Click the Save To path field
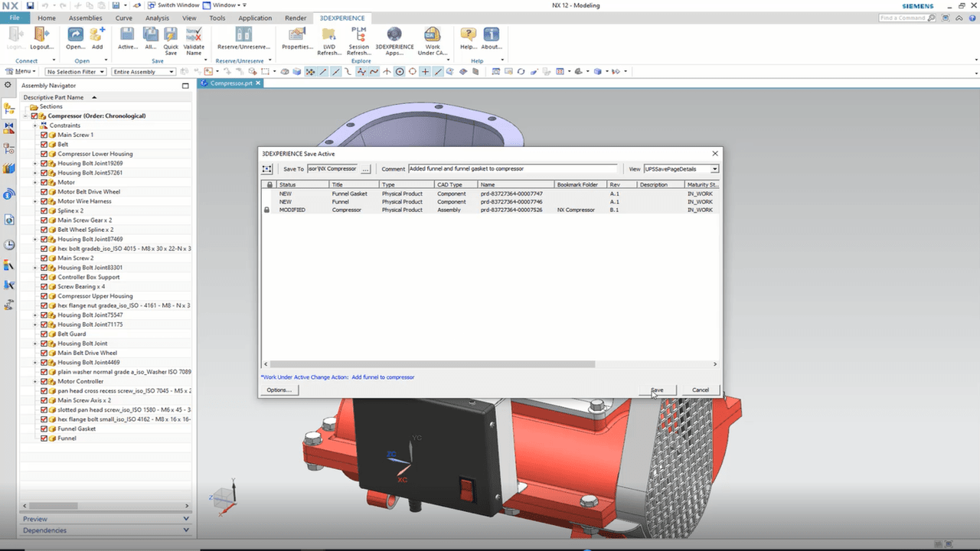 click(x=332, y=168)
